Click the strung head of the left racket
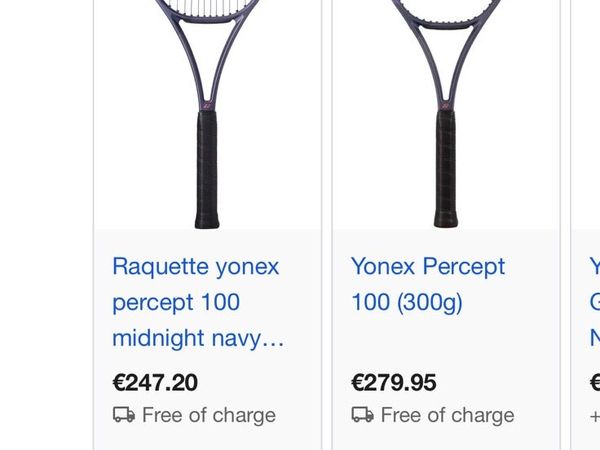The width and height of the screenshot is (600, 450). 208,8
